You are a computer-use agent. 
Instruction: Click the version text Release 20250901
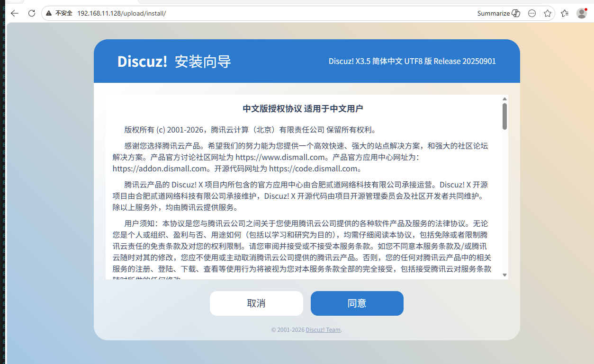tap(465, 61)
